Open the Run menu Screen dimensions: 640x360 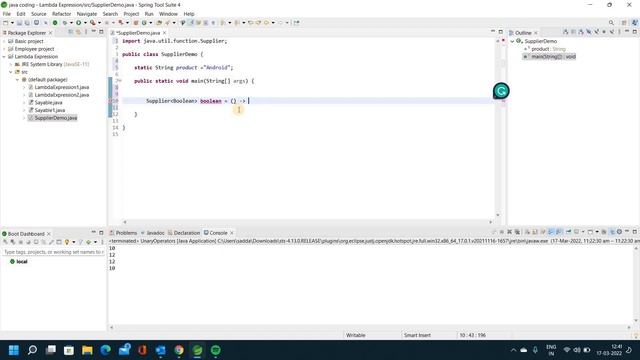pos(149,14)
